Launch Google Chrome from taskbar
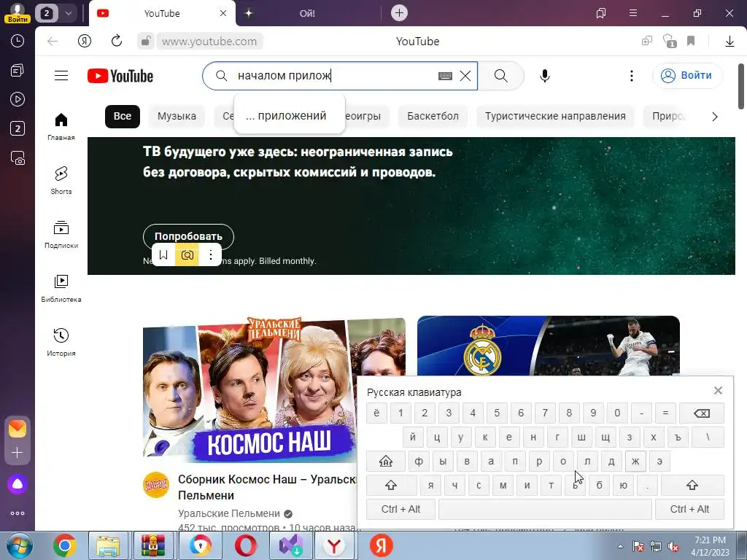The image size is (747, 560). (x=65, y=545)
